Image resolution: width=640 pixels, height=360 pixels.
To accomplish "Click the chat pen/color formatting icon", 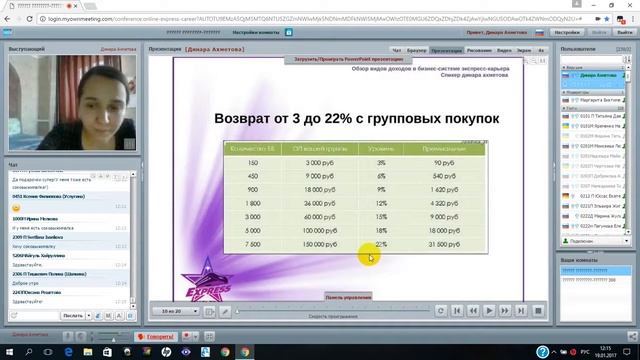I will coord(98,316).
